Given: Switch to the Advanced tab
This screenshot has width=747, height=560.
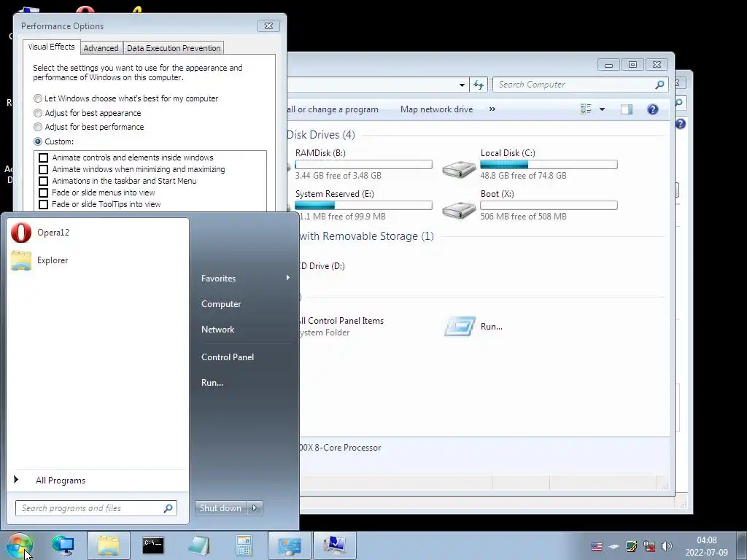Looking at the screenshot, I should pyautogui.click(x=101, y=48).
